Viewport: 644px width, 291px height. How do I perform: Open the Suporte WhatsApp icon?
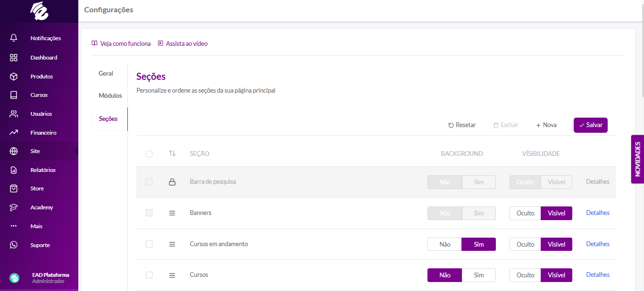[x=14, y=245]
